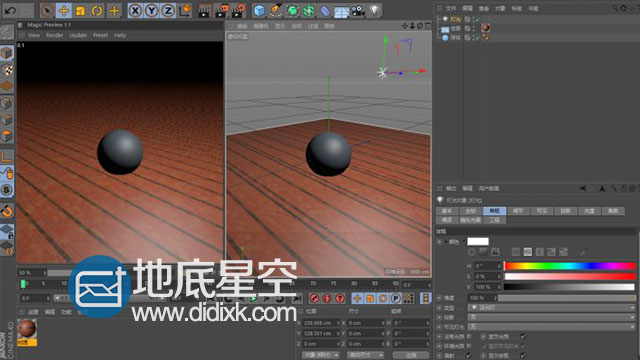640x360 pixels.
Task: Select the Move tool in top toolbar
Action: click(64, 11)
